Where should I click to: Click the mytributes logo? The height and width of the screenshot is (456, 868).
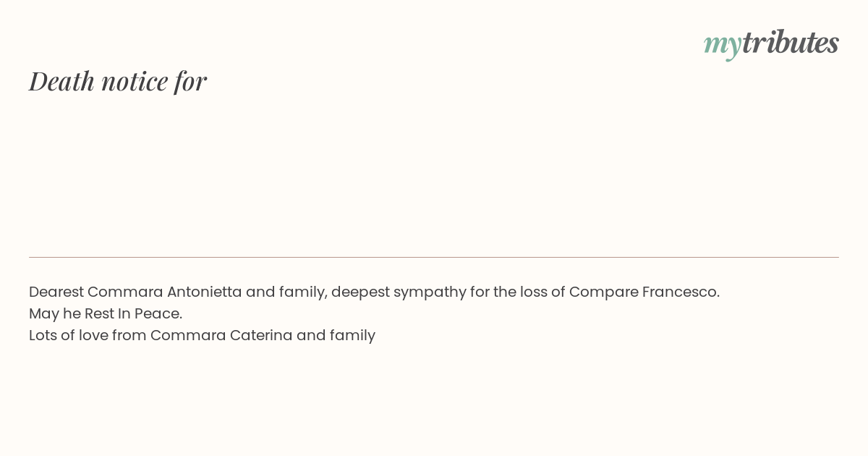pyautogui.click(x=771, y=43)
